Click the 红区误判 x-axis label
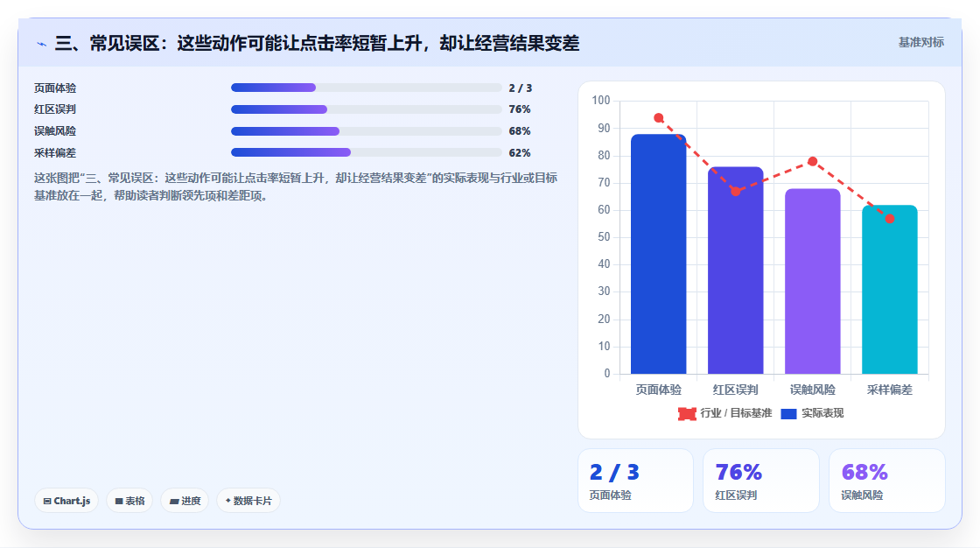 (x=736, y=390)
